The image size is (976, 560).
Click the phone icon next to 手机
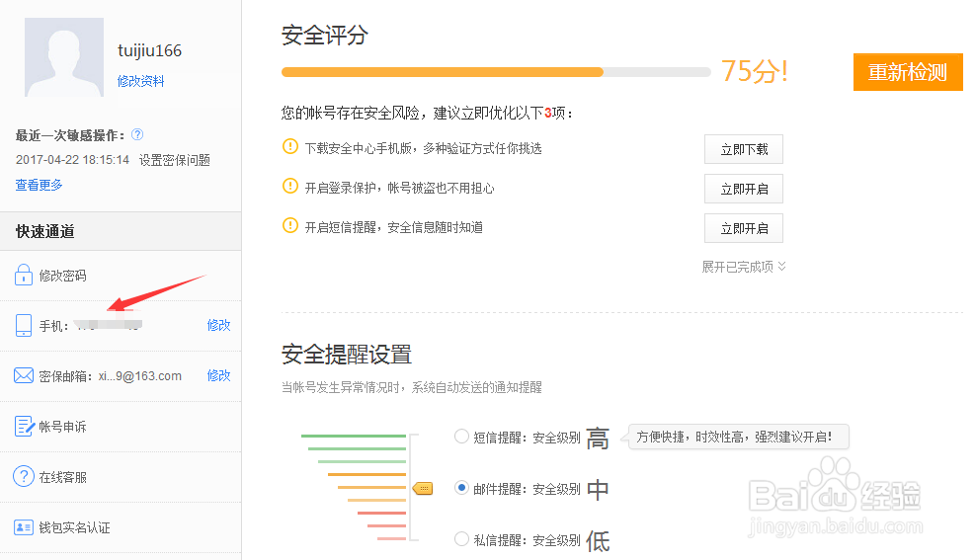(24, 325)
